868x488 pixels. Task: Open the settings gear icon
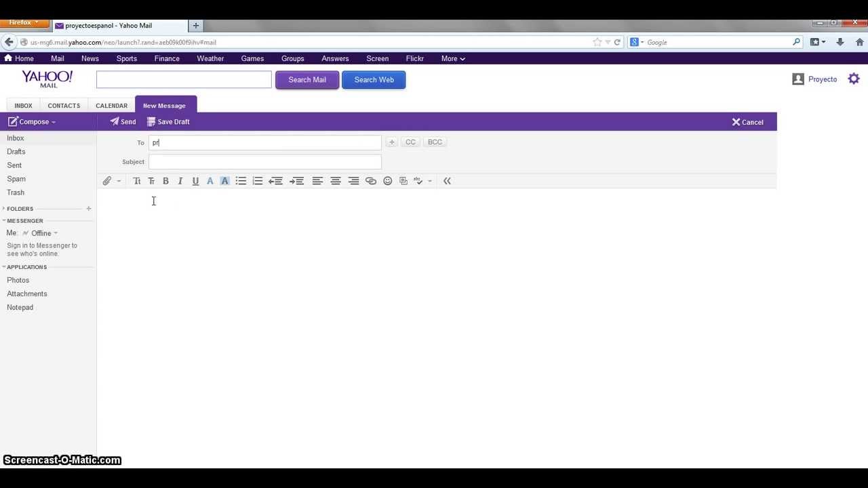click(x=854, y=79)
